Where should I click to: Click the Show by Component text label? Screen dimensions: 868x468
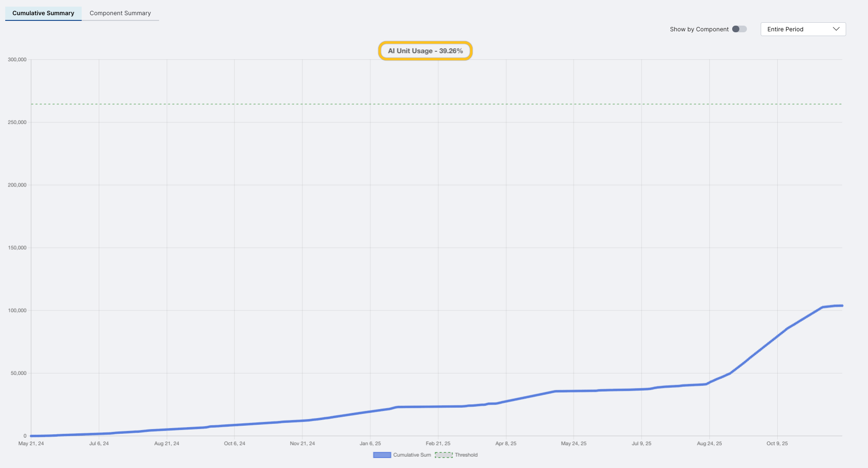pyautogui.click(x=699, y=29)
